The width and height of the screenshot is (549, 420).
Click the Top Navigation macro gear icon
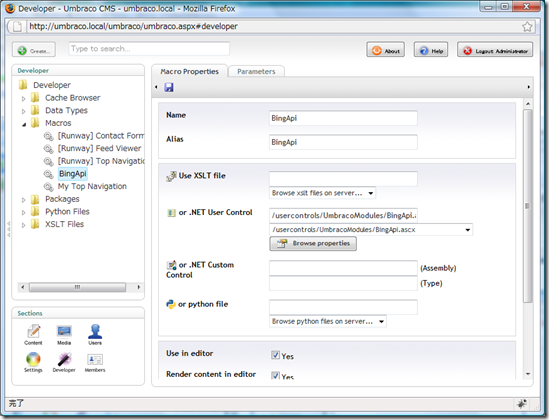pos(48,161)
